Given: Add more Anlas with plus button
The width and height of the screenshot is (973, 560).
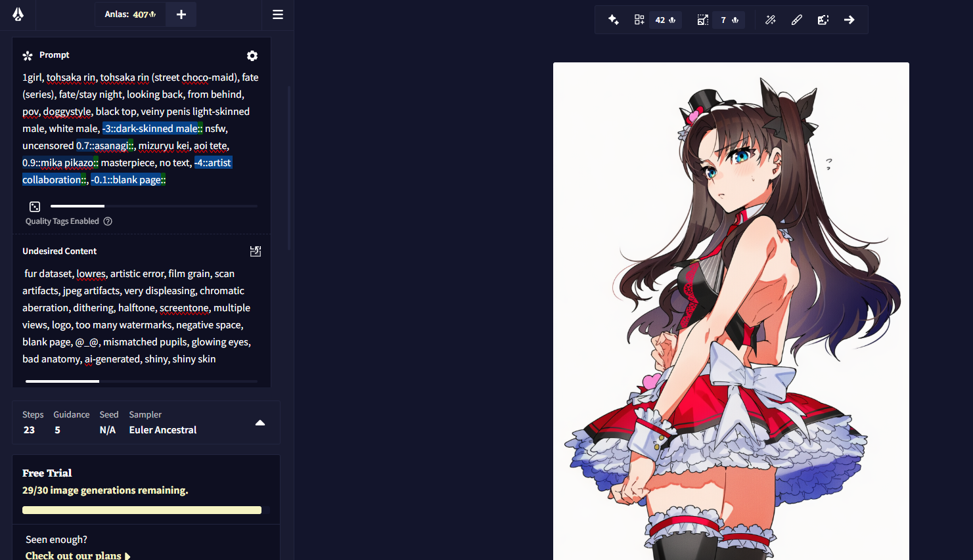Looking at the screenshot, I should (x=181, y=14).
